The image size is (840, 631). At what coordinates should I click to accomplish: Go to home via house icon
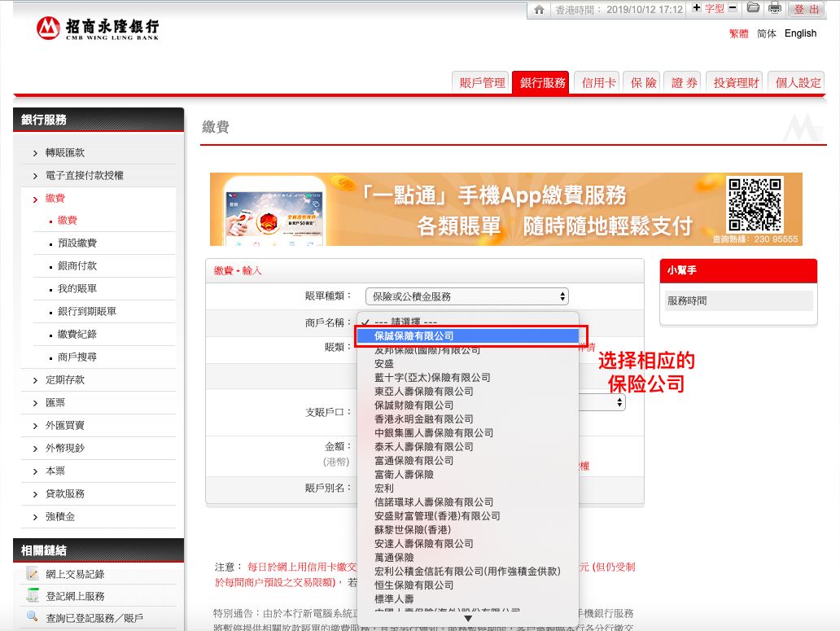[539, 9]
